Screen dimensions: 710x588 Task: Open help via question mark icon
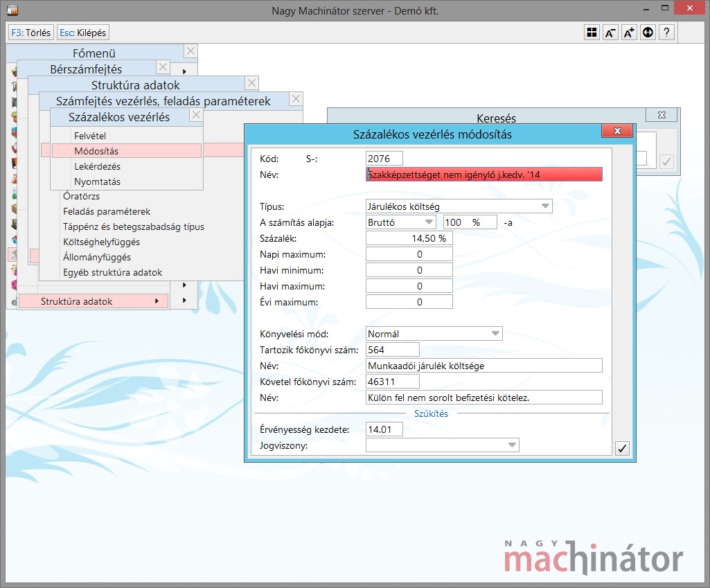point(666,33)
